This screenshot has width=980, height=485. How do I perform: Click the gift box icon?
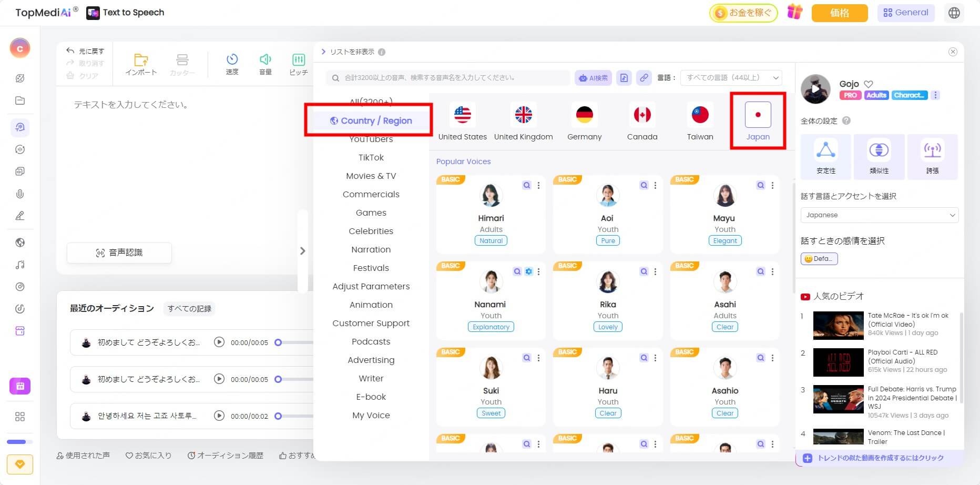coord(794,12)
